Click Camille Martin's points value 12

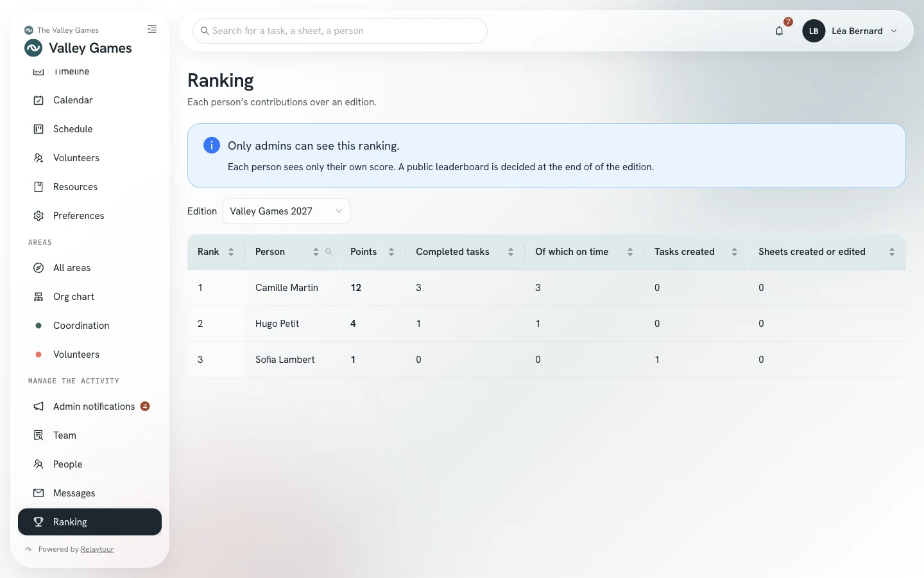pyautogui.click(x=356, y=288)
